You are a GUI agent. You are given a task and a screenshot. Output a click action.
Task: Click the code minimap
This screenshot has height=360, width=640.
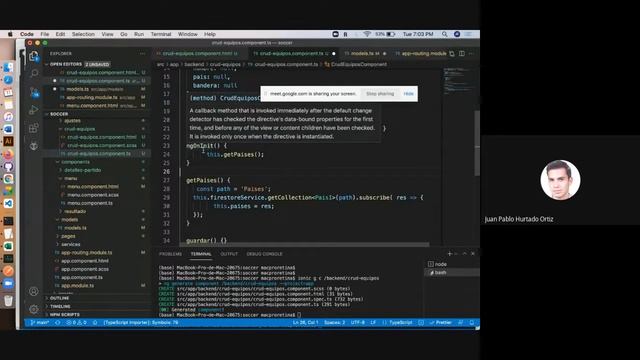pos(458,82)
